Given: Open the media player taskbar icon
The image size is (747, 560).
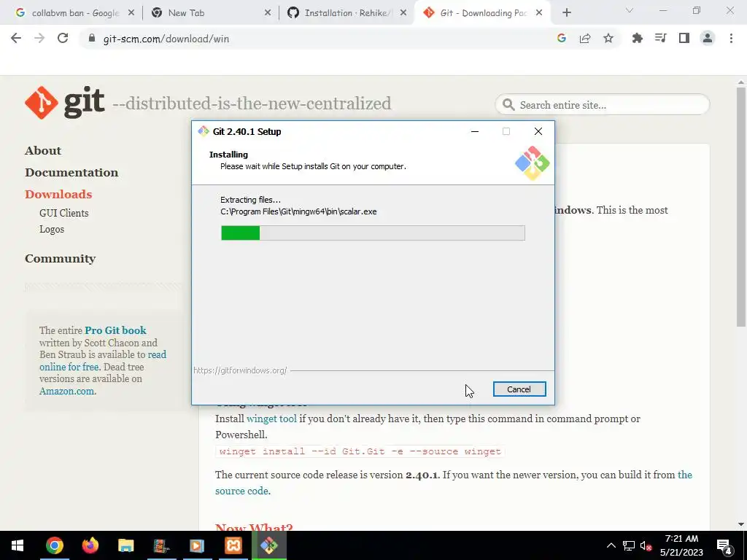Looking at the screenshot, I should (x=197, y=545).
